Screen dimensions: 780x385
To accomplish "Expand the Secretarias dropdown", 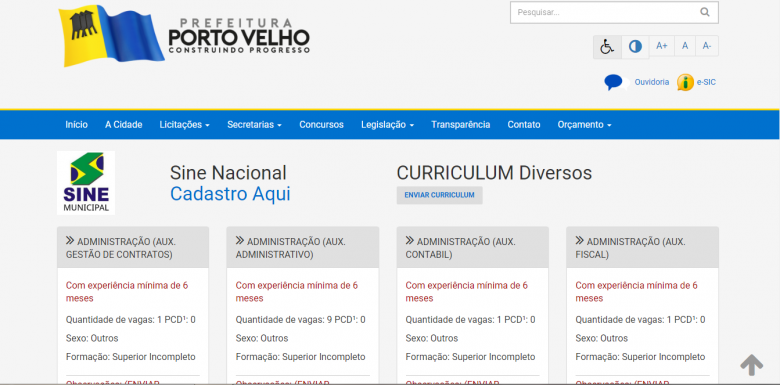I will tap(254, 125).
